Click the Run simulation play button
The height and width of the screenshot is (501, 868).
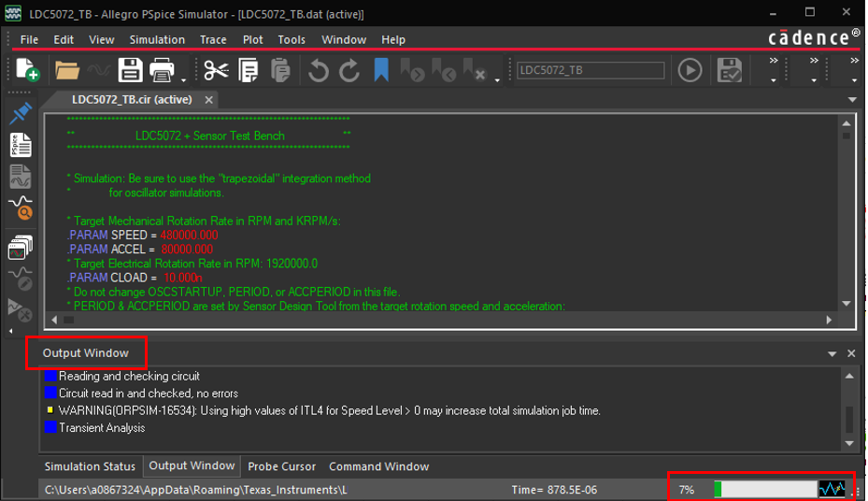pos(690,70)
